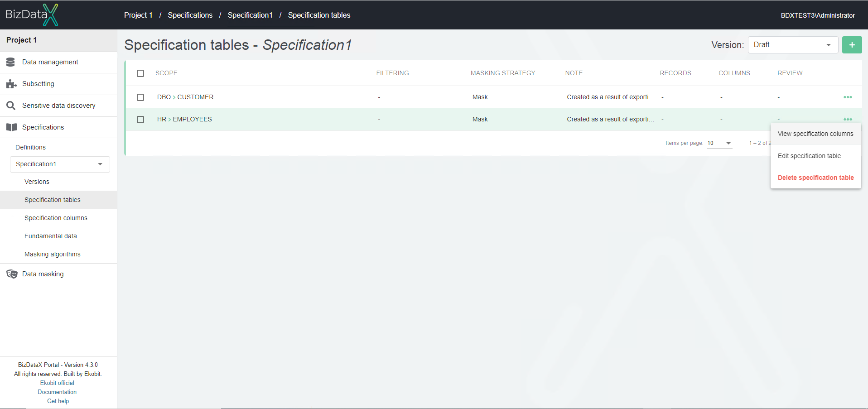868x409 pixels.
Task: Click the note text in CUSTOMER row
Action: [610, 97]
